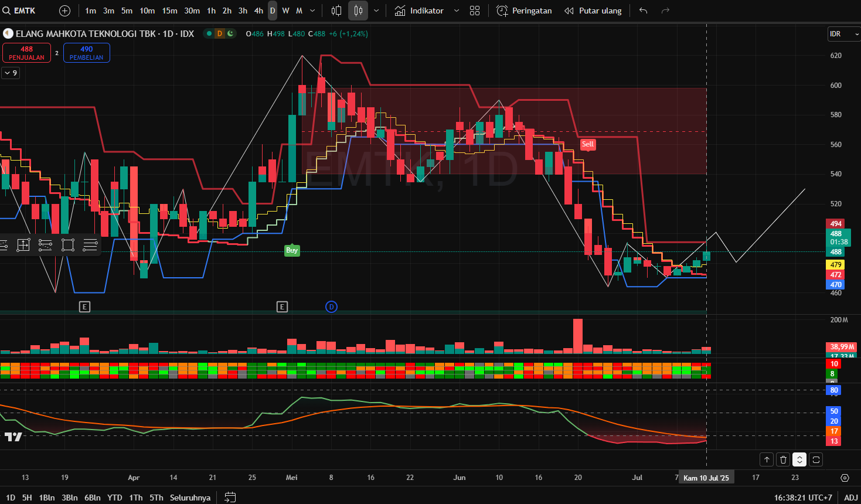The height and width of the screenshot is (504, 861).
Task: Select the D daily timeframe
Action: coord(273,11)
